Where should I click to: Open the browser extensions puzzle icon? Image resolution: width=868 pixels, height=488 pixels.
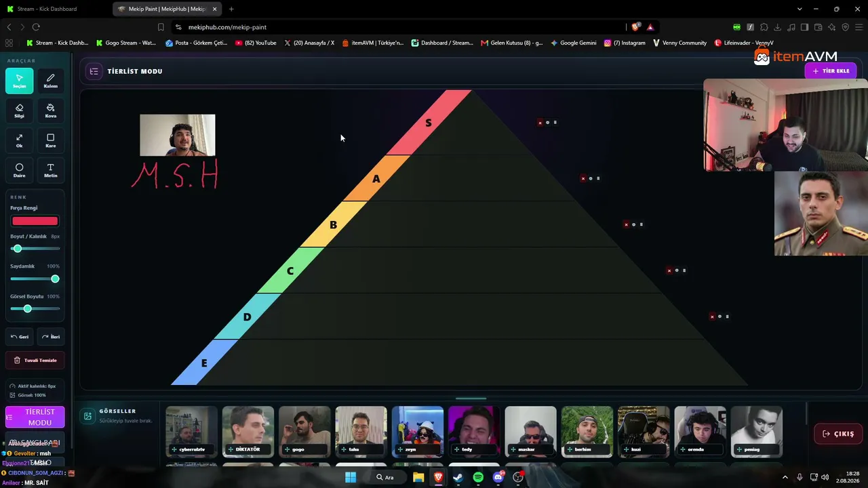(764, 27)
